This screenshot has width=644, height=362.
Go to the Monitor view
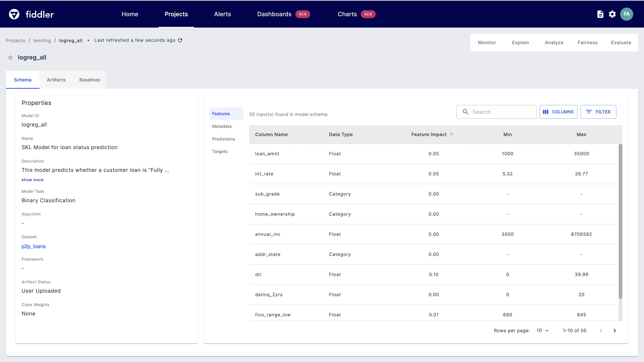487,43
